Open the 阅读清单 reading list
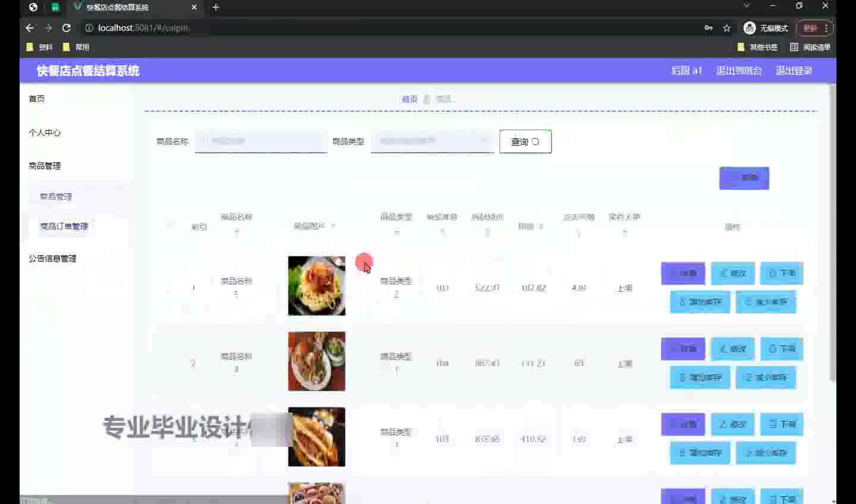Image resolution: width=856 pixels, height=504 pixels. pos(810,47)
